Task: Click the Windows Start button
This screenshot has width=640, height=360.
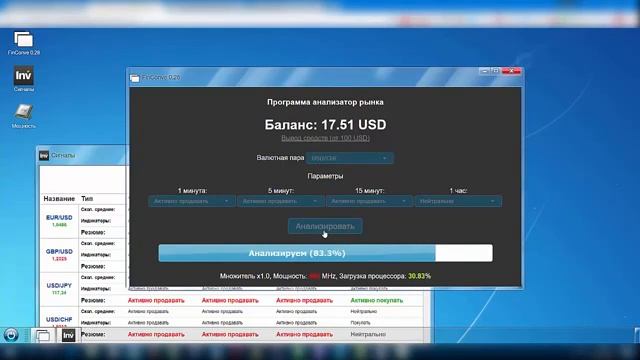Action: 11,335
